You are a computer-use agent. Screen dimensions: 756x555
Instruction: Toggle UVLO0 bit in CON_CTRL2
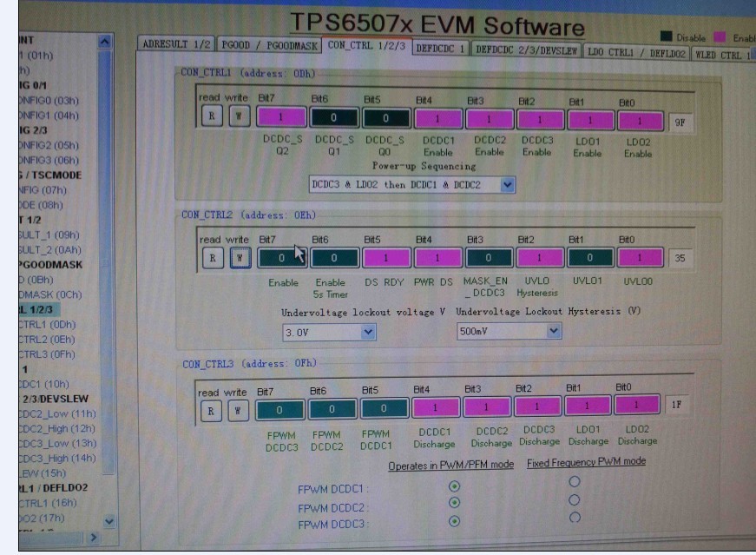(641, 258)
